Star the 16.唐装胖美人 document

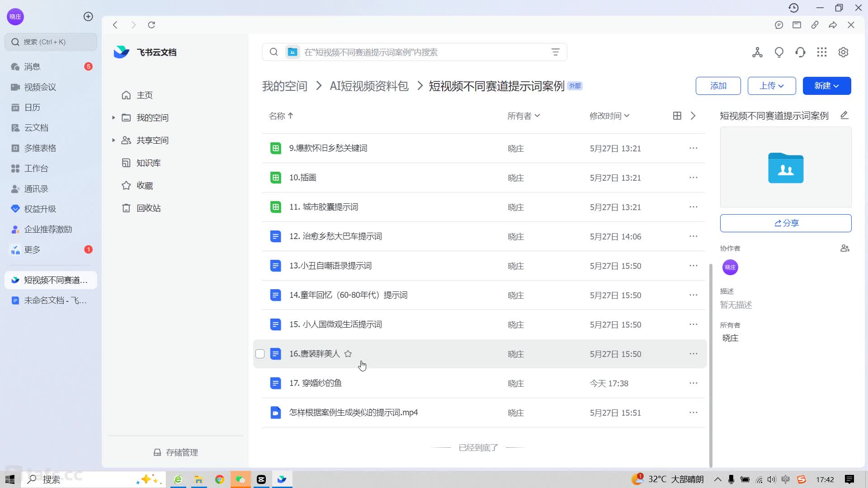point(348,354)
